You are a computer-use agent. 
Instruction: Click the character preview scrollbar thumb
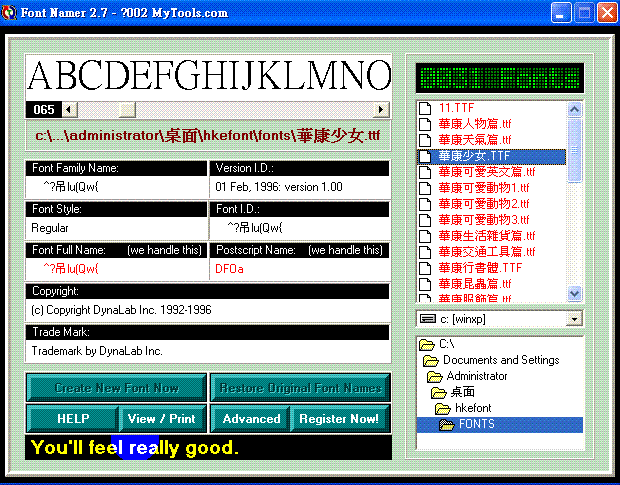[x=127, y=109]
